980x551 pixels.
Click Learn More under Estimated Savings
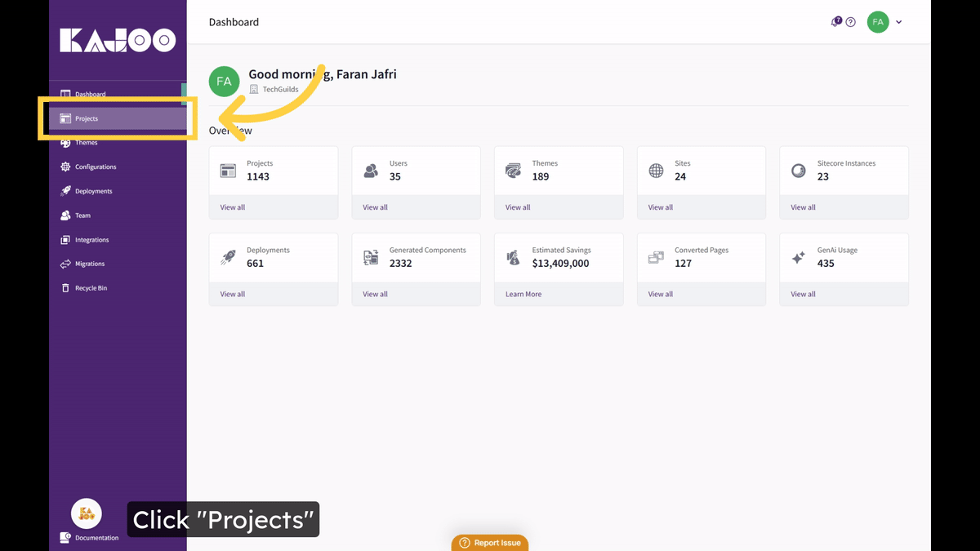(x=523, y=294)
